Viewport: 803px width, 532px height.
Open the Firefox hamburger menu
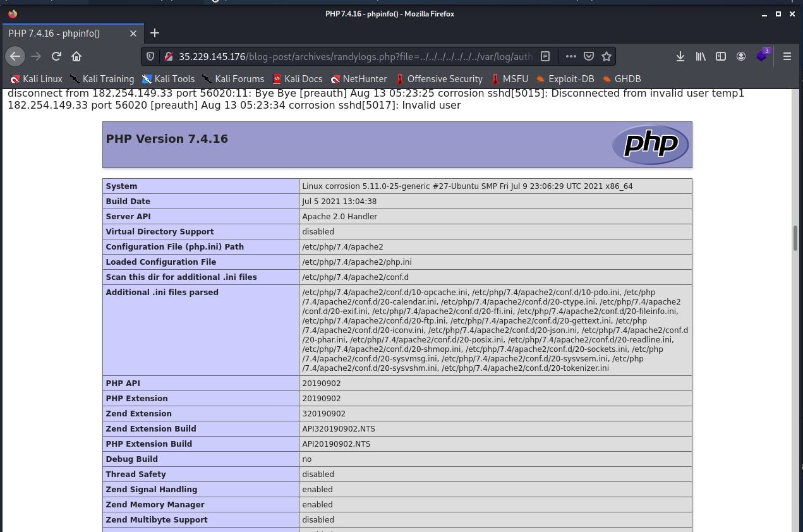click(x=787, y=56)
